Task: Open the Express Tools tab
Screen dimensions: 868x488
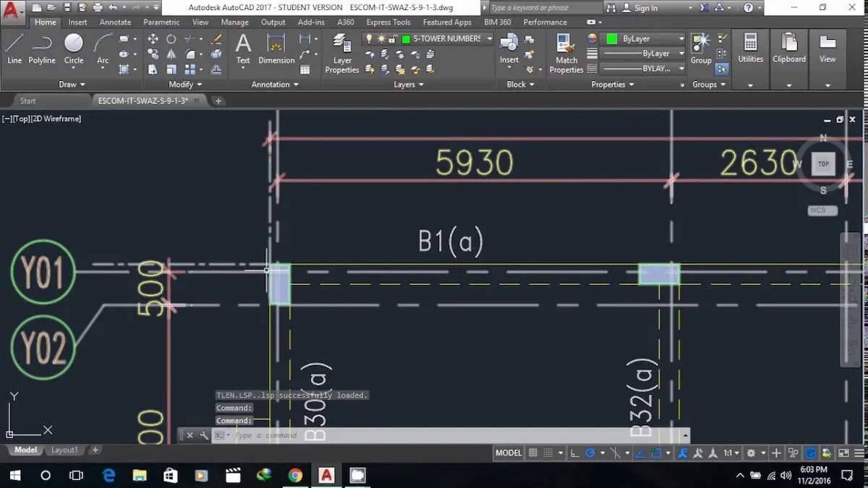Action: [388, 22]
